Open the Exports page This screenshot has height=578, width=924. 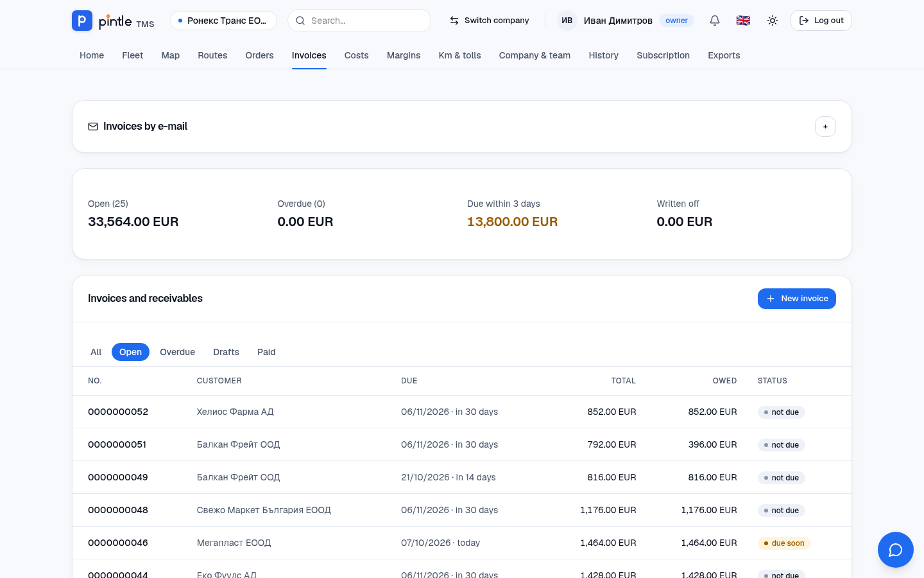coord(724,55)
